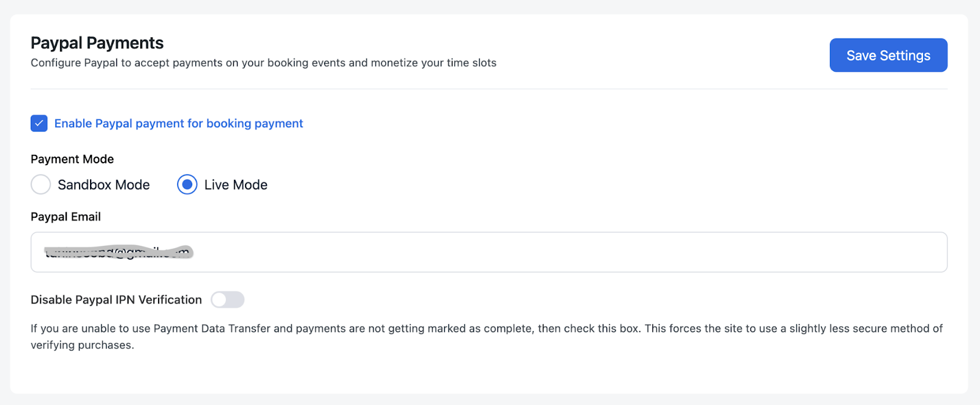Select the Live Mode radio button
Screen dimensions: 980x405
[187, 184]
